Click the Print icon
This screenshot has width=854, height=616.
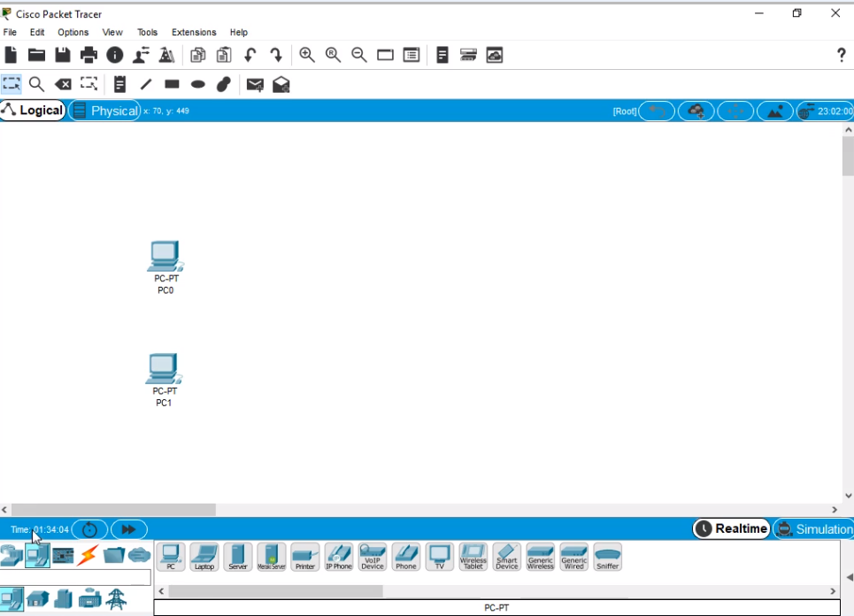pos(88,55)
